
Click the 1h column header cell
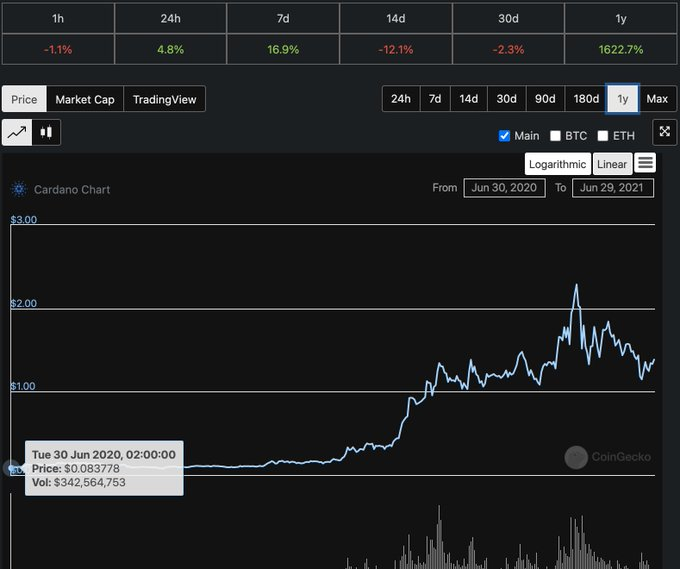click(x=58, y=18)
